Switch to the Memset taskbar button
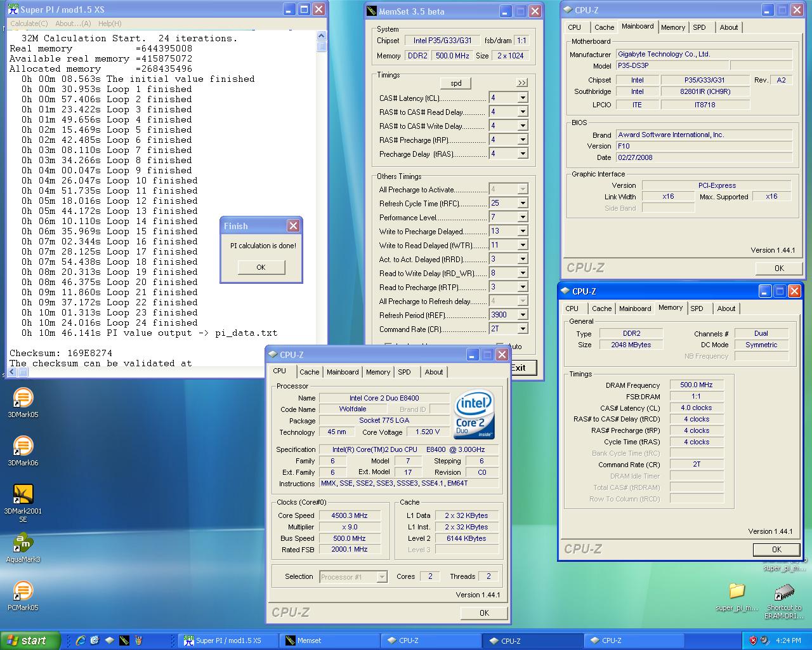 coord(330,640)
